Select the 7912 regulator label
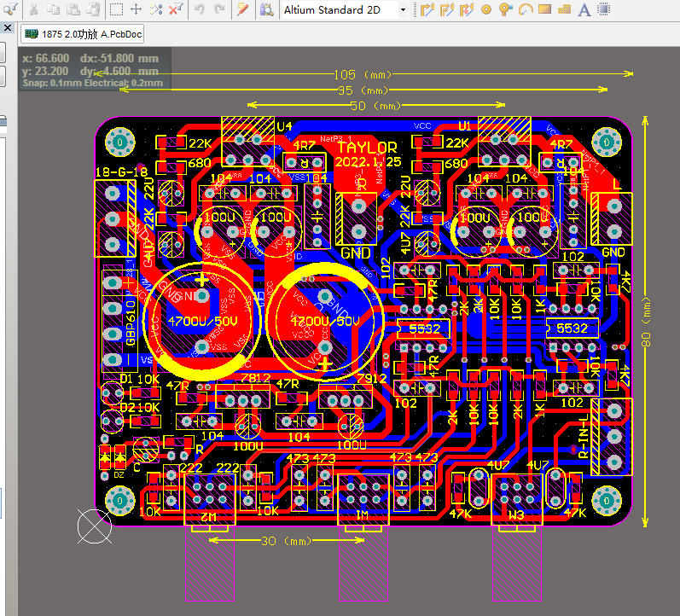The image size is (680, 616). pyautogui.click(x=372, y=378)
